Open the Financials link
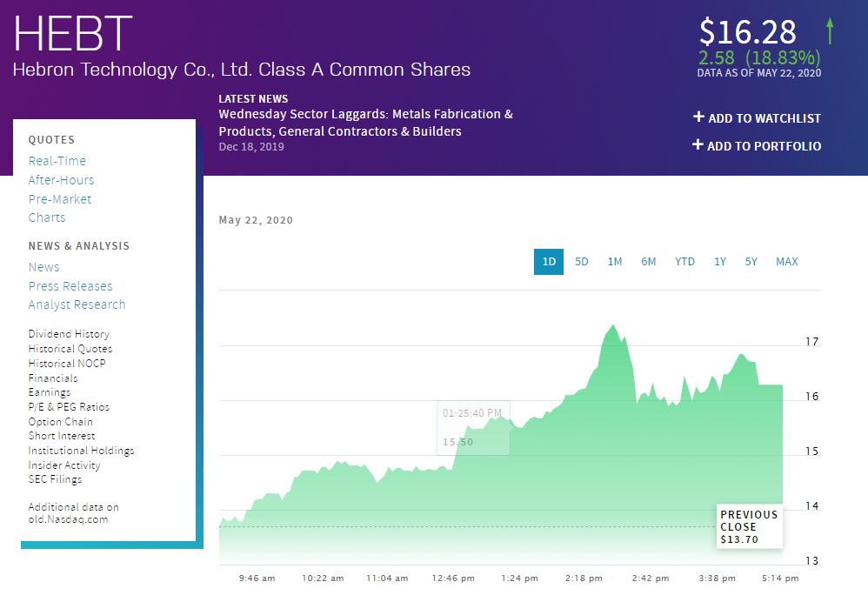Screen dimensions: 868x602 pos(52,378)
